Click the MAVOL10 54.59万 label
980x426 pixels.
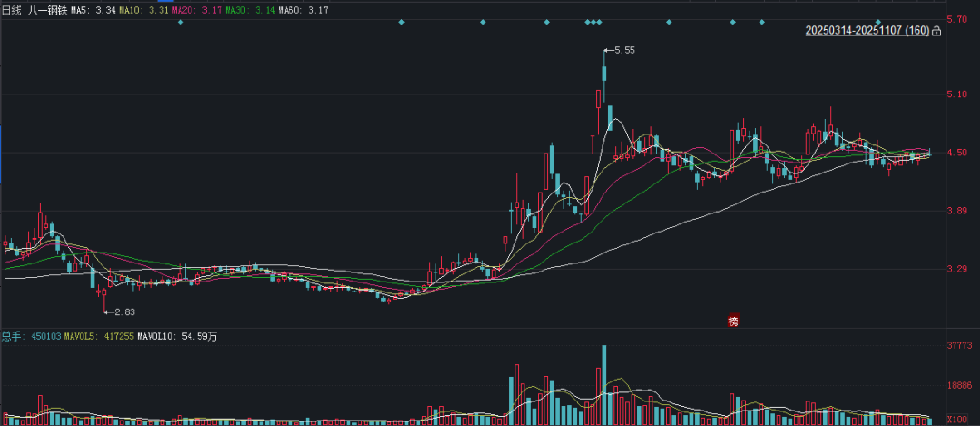[x=177, y=337]
